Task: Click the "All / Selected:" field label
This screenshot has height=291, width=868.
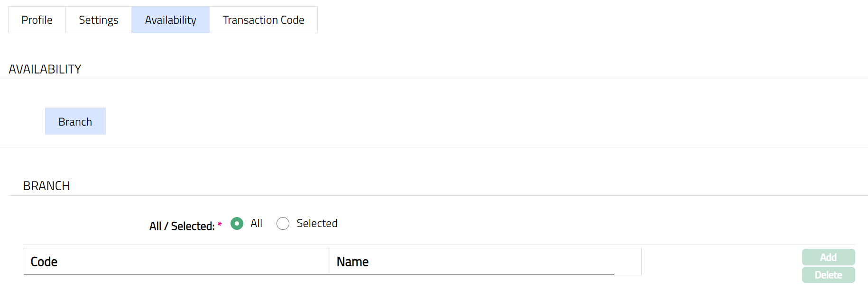Action: (x=182, y=226)
